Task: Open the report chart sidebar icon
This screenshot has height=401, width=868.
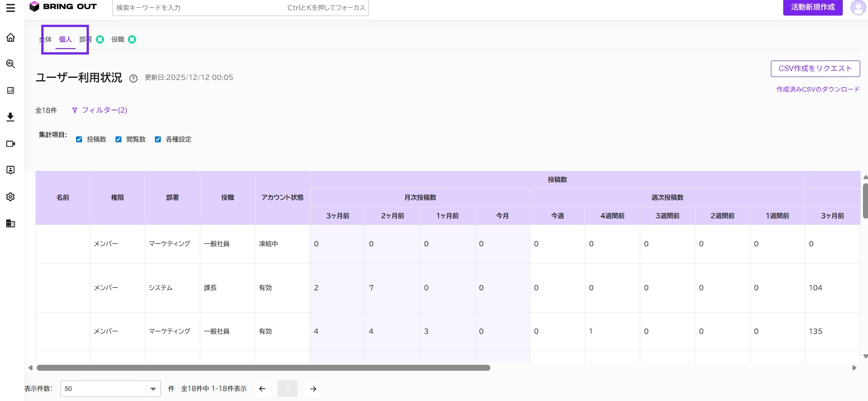Action: tap(11, 91)
